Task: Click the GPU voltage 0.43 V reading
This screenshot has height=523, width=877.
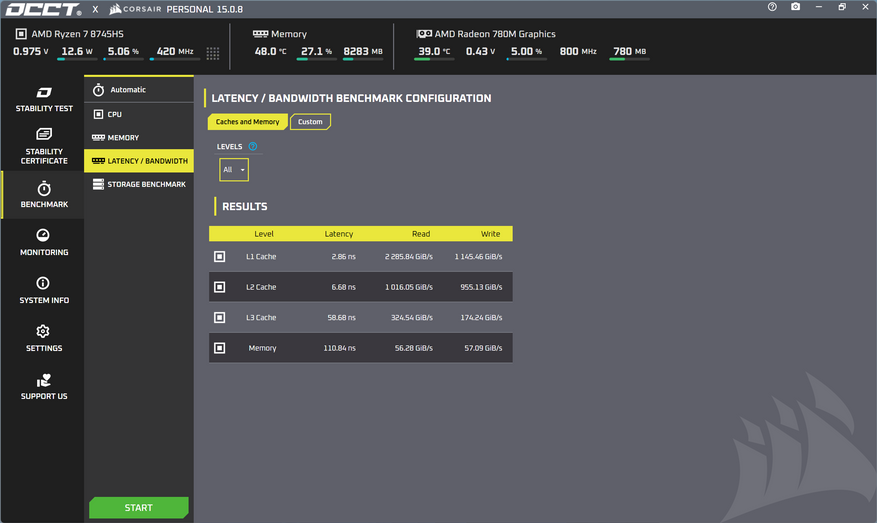Action: (x=480, y=51)
